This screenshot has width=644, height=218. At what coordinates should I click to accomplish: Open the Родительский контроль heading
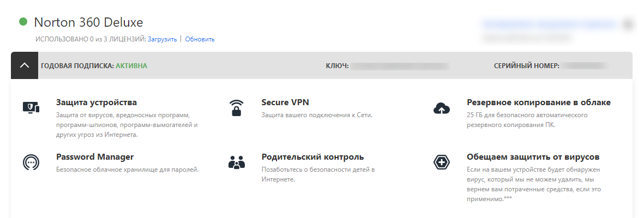tap(312, 157)
